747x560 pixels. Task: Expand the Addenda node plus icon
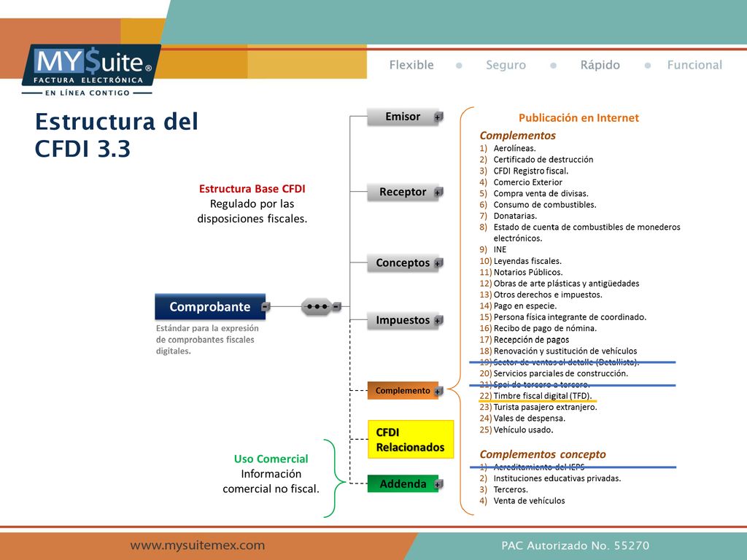[x=438, y=484]
